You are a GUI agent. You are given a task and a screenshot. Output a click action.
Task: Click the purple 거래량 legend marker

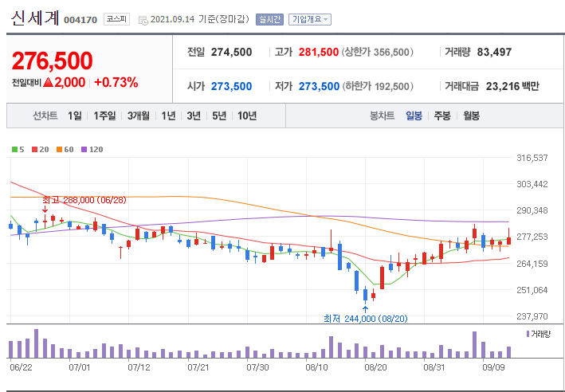528,335
